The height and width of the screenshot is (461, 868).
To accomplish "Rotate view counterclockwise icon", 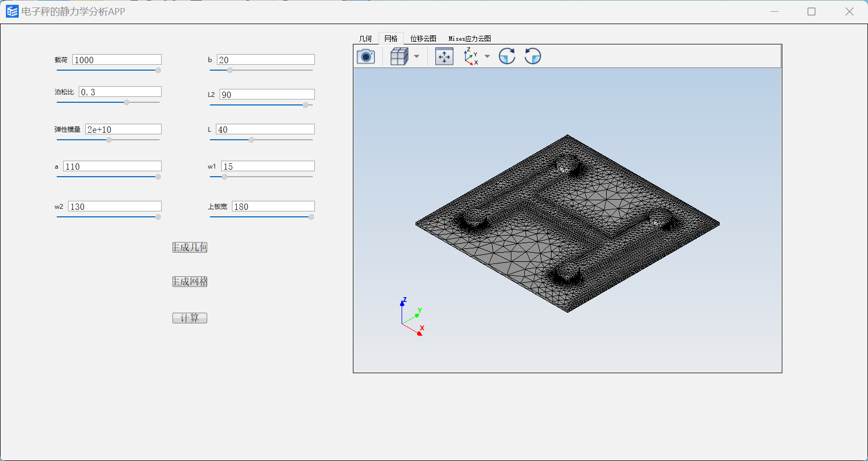I will point(533,56).
